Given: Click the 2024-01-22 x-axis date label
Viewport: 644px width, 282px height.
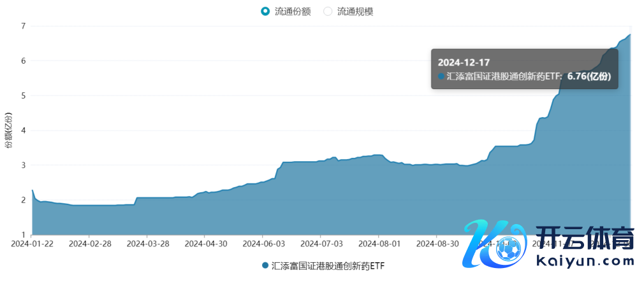Looking at the screenshot, I should (32, 243).
